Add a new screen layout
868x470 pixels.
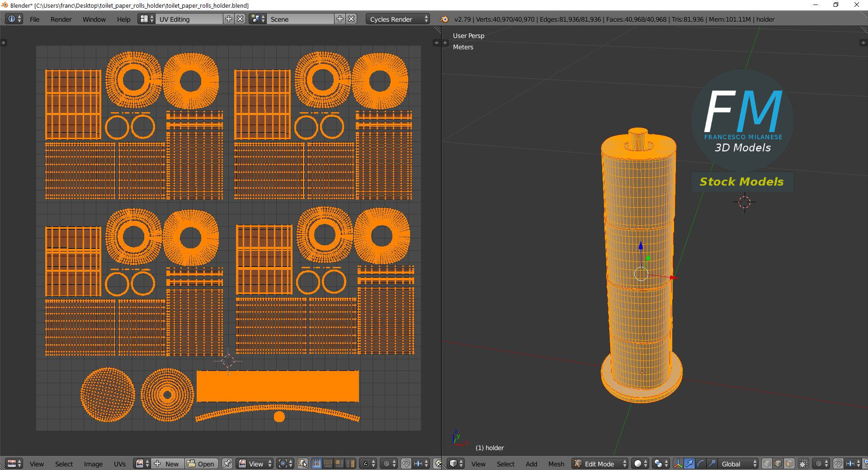[x=229, y=19]
